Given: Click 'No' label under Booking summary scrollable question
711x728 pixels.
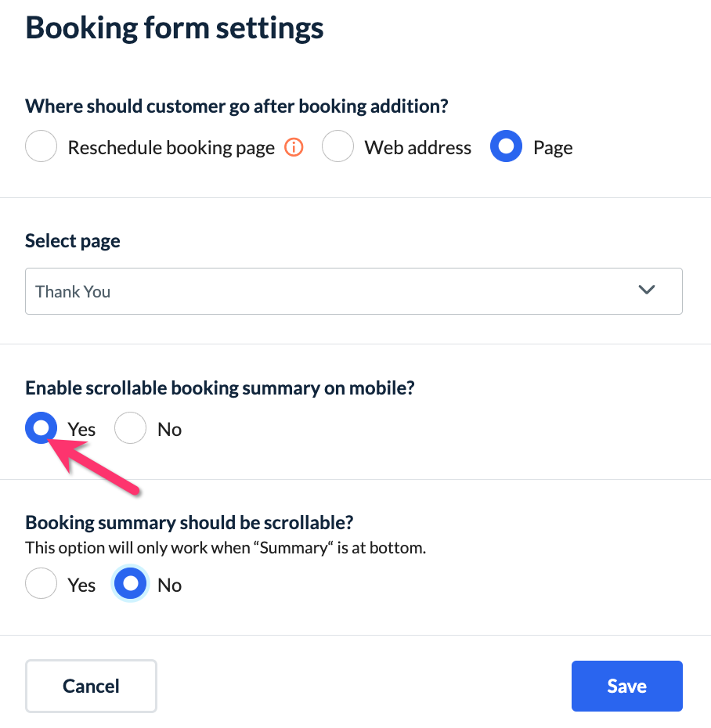Looking at the screenshot, I should [169, 586].
